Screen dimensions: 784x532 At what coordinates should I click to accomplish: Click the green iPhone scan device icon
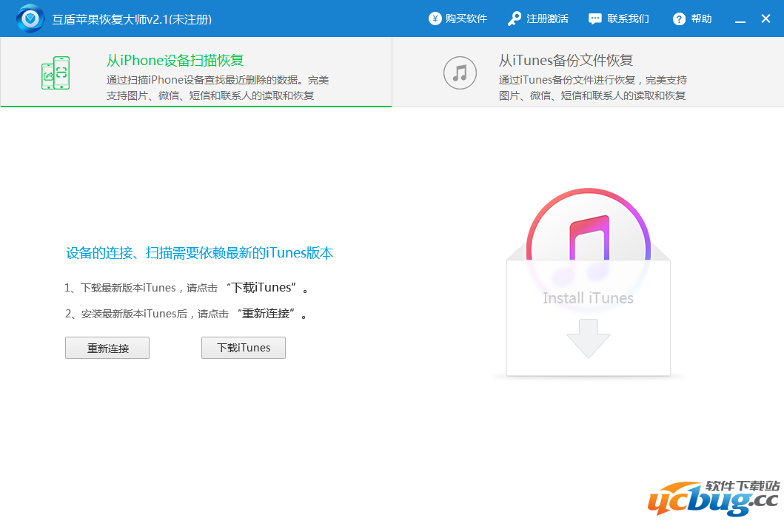point(56,73)
